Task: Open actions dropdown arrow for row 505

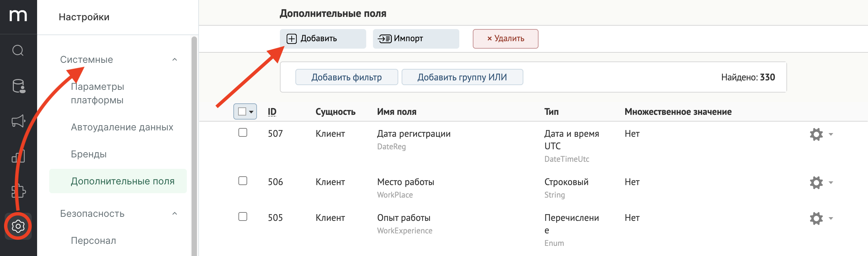Action: 831,219
